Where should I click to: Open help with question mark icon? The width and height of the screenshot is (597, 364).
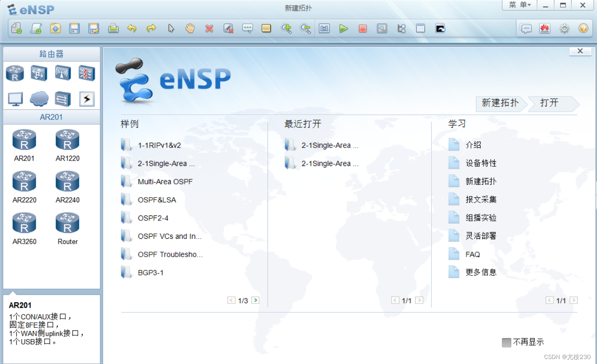pos(583,28)
